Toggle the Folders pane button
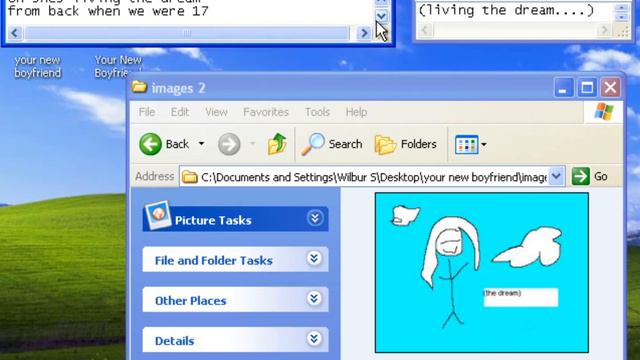 point(406,144)
